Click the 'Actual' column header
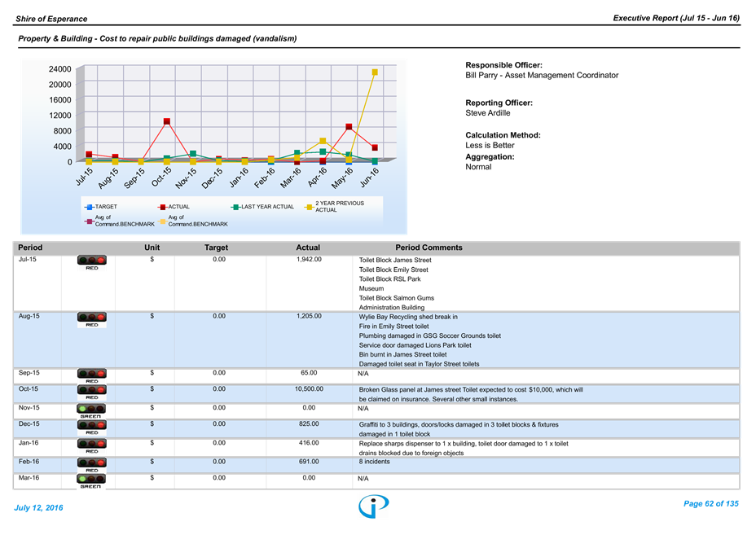The image size is (756, 535). tap(308, 248)
